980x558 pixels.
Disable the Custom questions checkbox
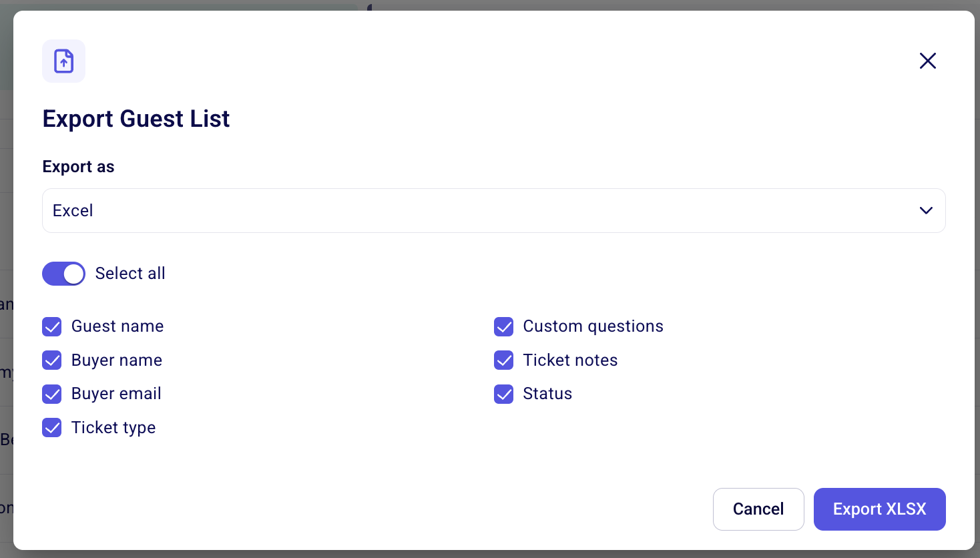(x=504, y=326)
